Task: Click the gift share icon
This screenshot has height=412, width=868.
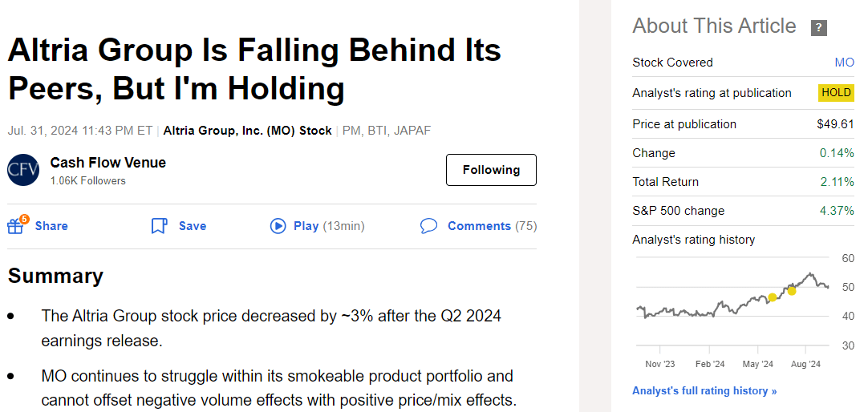Action: (16, 226)
